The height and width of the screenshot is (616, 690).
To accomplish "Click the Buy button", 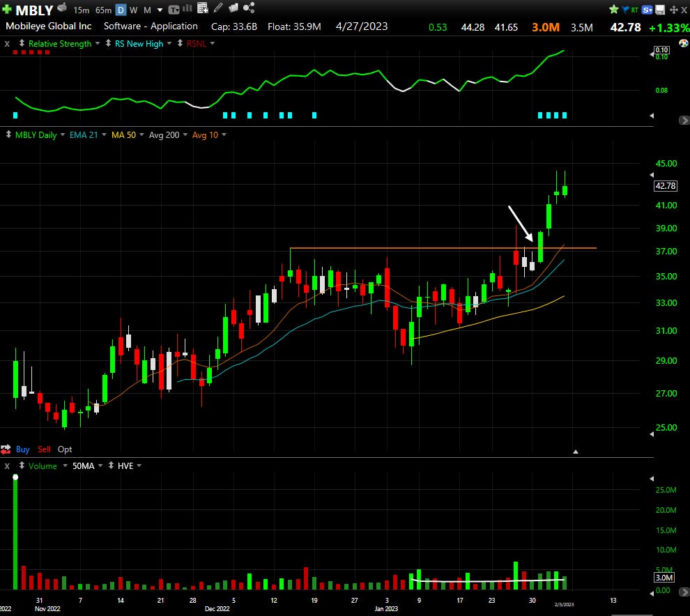I will coord(22,449).
